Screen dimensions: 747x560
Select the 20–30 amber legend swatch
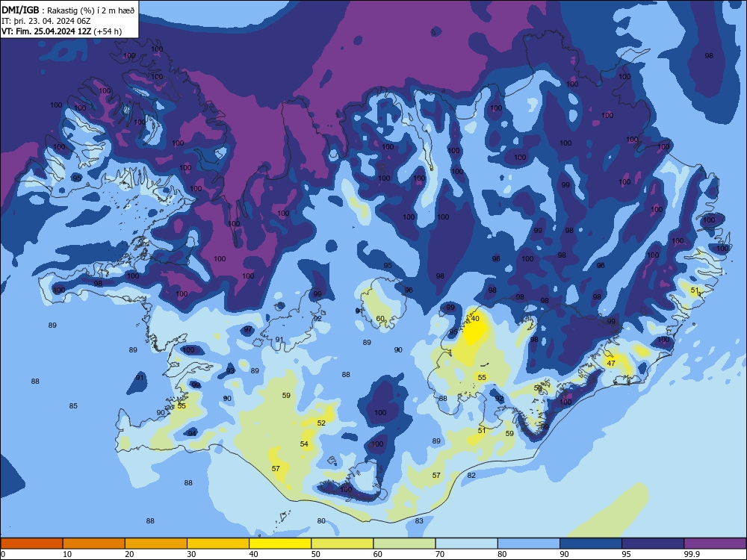point(156,544)
